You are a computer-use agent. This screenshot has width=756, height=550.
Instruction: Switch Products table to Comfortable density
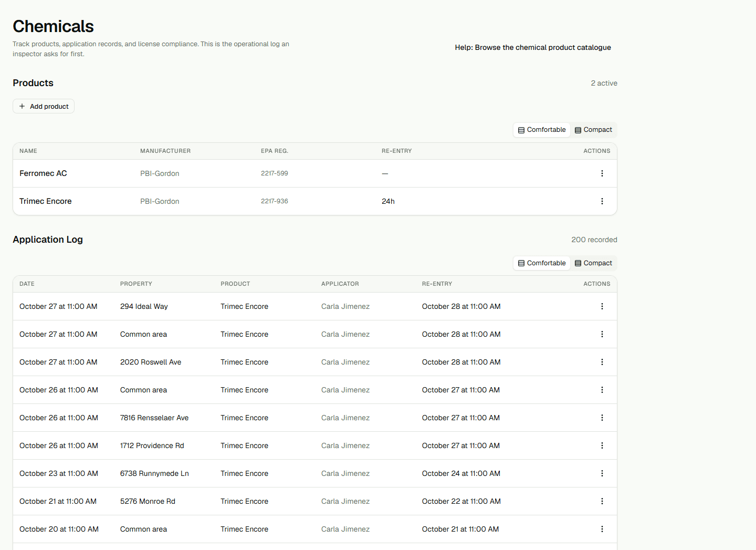point(542,130)
